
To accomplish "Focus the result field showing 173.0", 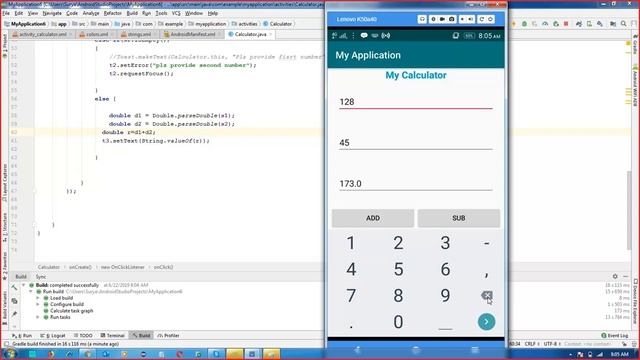I will pos(416,184).
